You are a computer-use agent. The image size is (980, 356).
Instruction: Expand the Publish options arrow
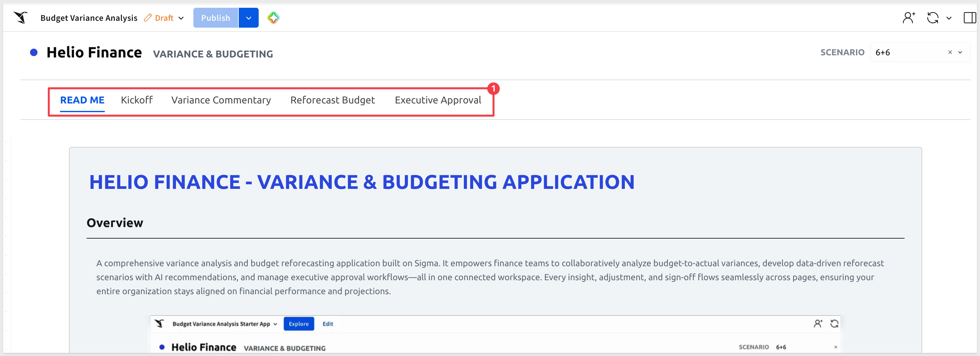pyautogui.click(x=249, y=18)
